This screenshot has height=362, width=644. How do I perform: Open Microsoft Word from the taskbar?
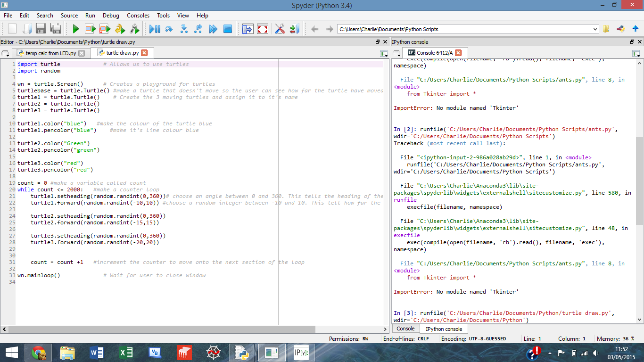pos(96,352)
